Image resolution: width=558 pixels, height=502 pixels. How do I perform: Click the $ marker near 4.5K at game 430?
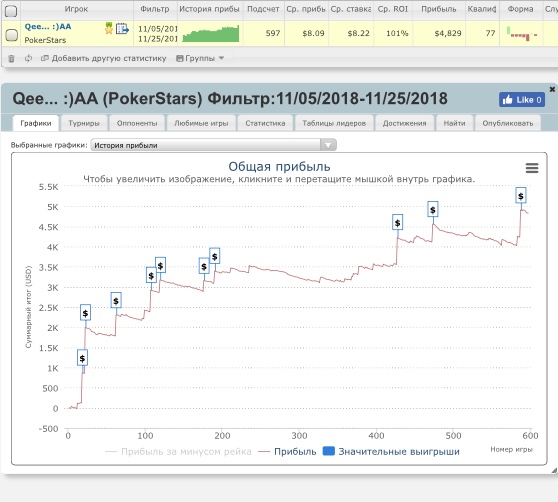[x=398, y=222]
